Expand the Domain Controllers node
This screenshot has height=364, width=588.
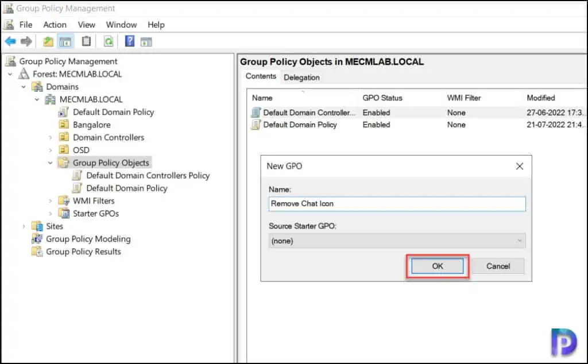51,138
